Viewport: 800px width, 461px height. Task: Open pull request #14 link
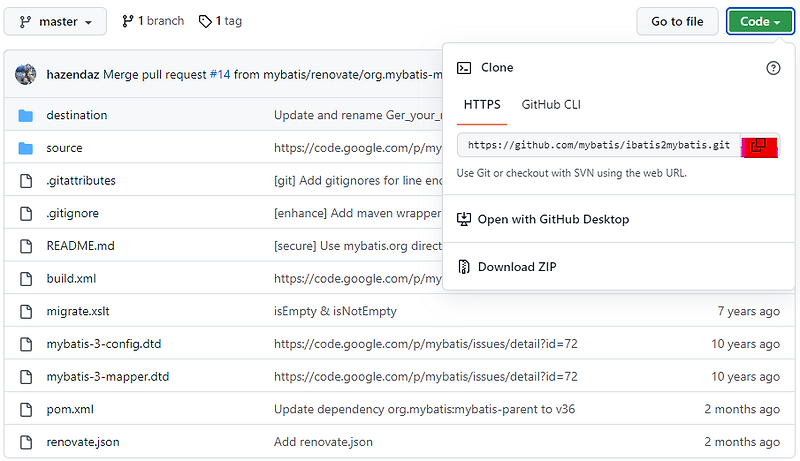click(220, 74)
